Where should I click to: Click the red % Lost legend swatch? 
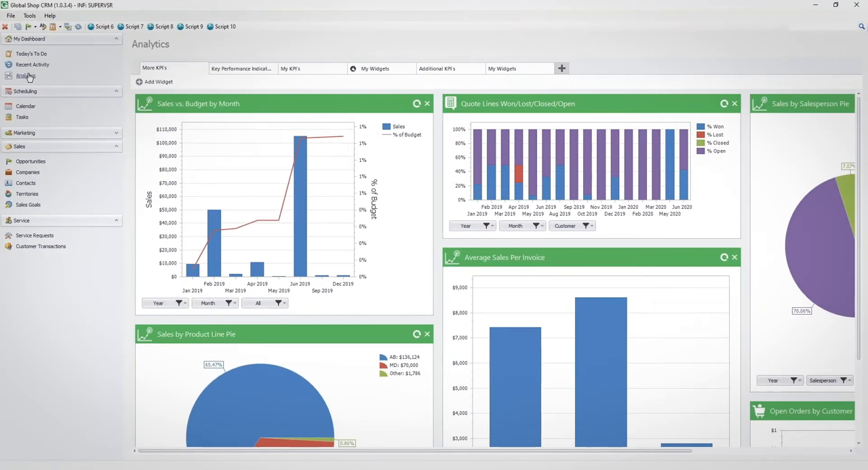[701, 135]
